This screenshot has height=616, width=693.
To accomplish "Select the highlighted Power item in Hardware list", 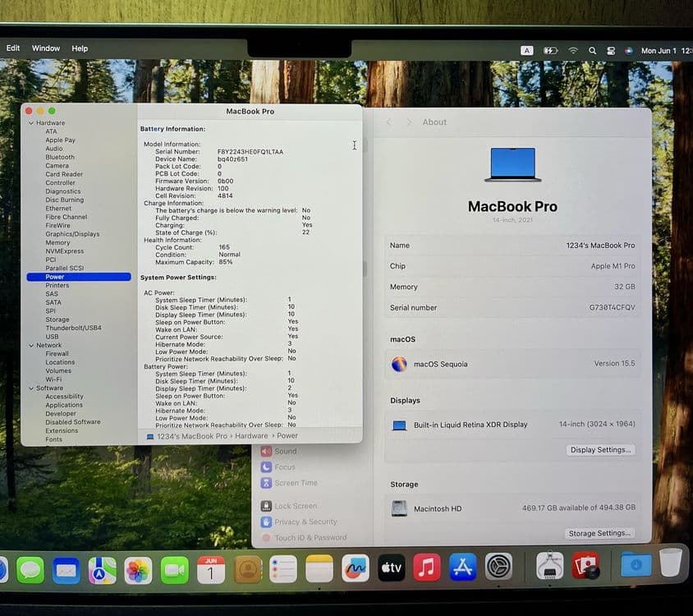I will [x=79, y=277].
